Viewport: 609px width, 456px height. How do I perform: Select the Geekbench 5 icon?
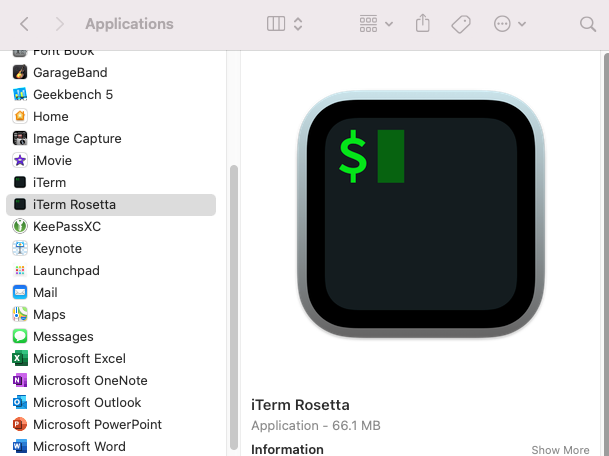20,94
